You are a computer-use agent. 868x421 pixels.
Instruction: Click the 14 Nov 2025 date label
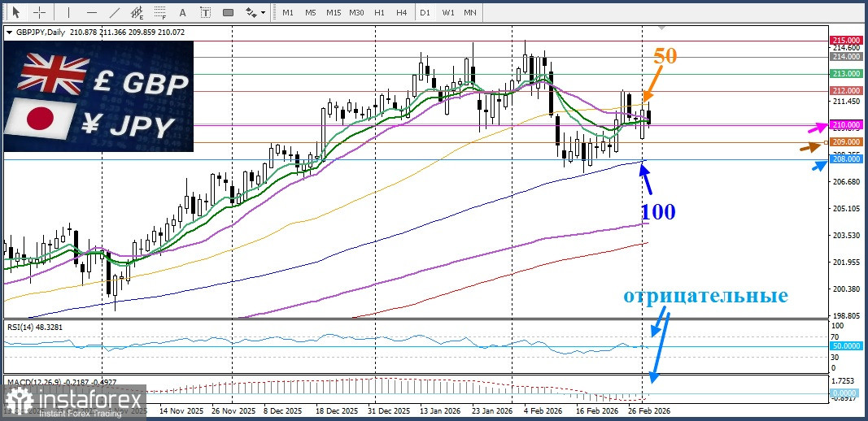point(180,411)
